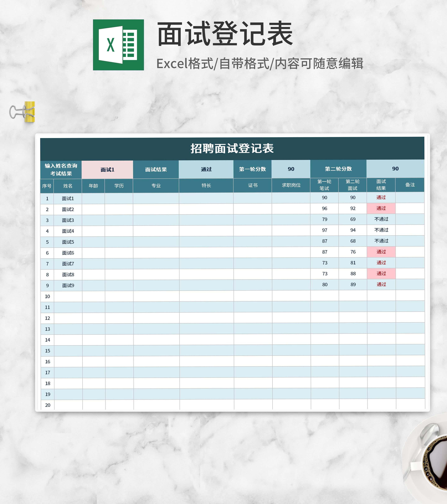This screenshot has height=504, width=447.
Task: Click the large heading 面试登记表
Action: coord(225,34)
